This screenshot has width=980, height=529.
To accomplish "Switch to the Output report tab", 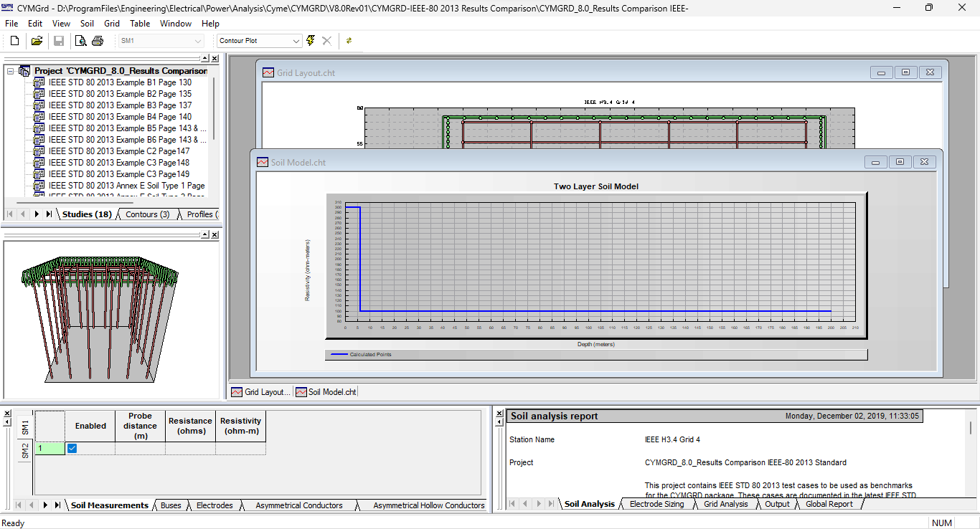I will point(777,504).
